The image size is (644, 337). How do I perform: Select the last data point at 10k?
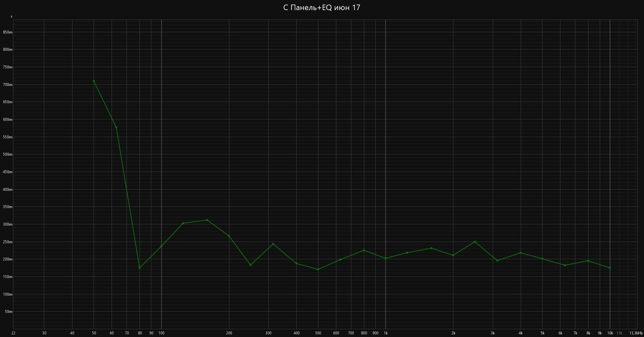click(610, 268)
